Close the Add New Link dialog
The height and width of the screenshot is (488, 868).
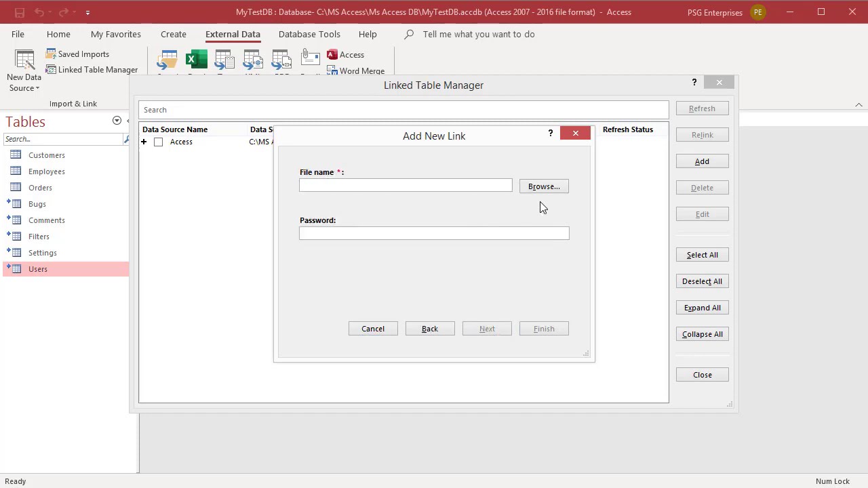(x=575, y=133)
